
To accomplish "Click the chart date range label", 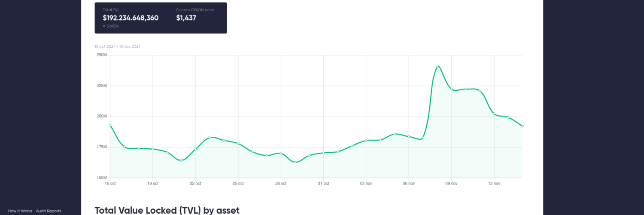I will [x=117, y=46].
